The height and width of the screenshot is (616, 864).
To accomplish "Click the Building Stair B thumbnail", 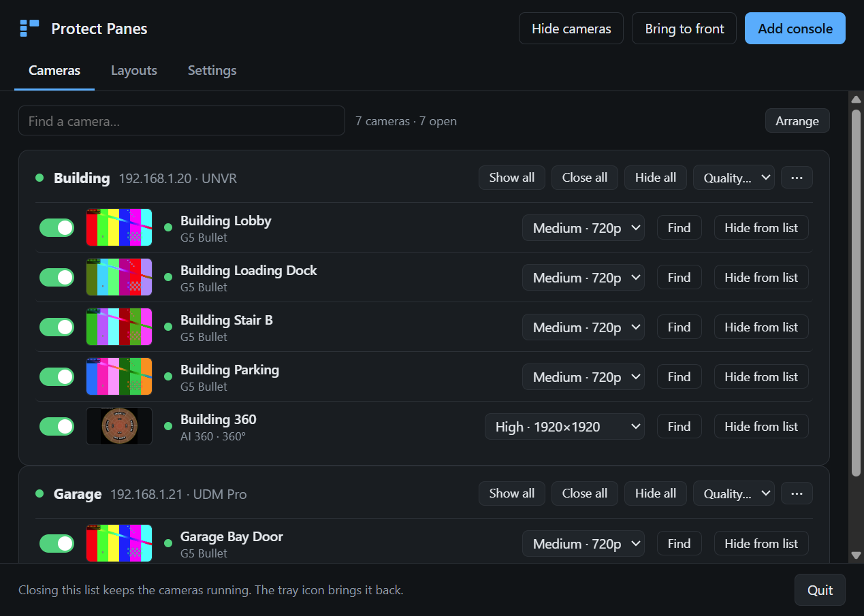I will pyautogui.click(x=119, y=327).
